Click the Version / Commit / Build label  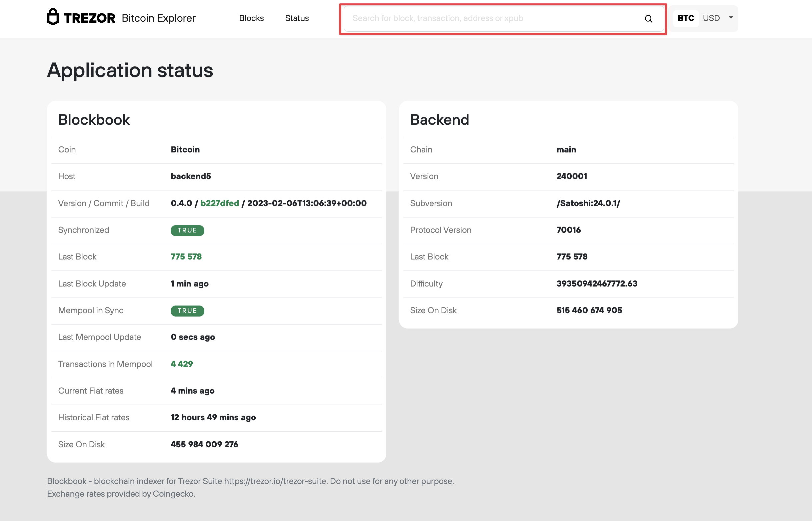104,203
